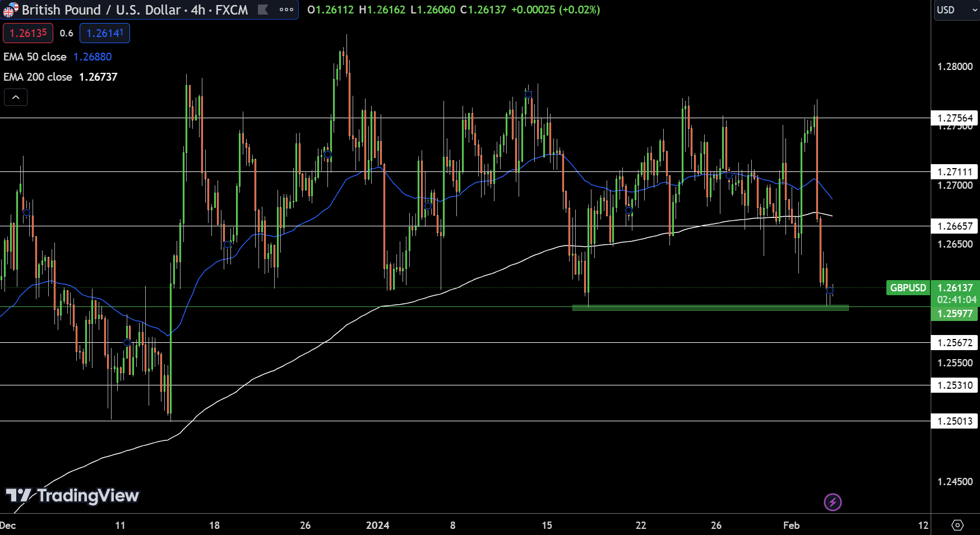Click the 1.28000 price scale label
Image resolution: width=980 pixels, height=535 pixels.
click(955, 67)
